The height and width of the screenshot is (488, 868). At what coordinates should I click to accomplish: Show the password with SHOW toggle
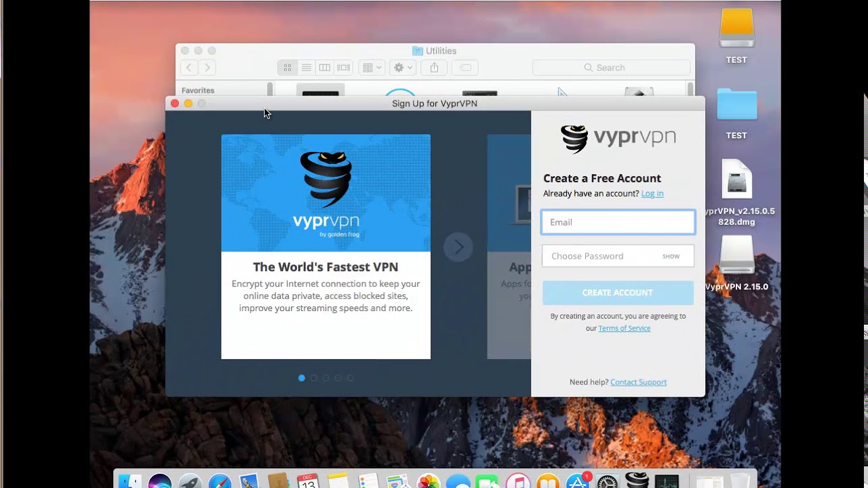coord(671,256)
